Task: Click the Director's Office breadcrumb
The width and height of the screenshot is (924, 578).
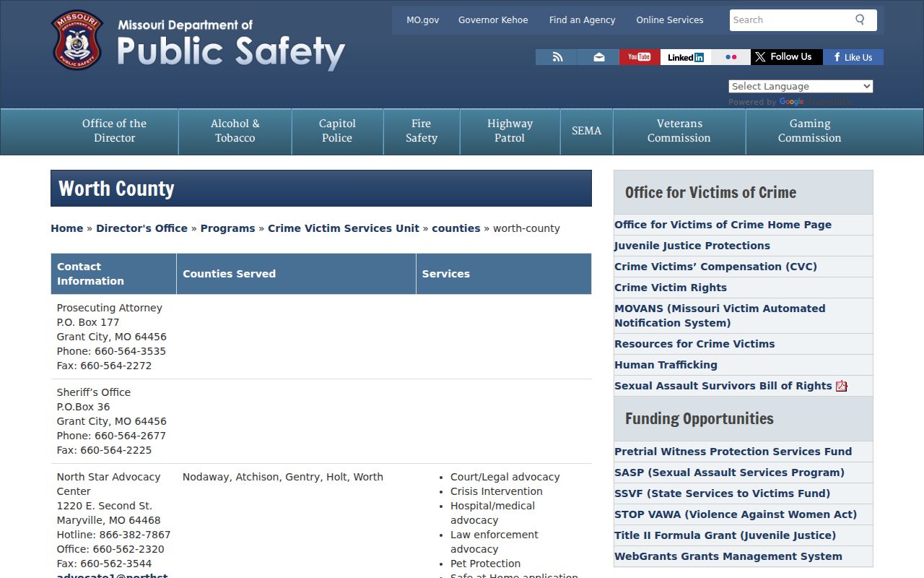Action: coord(141,228)
